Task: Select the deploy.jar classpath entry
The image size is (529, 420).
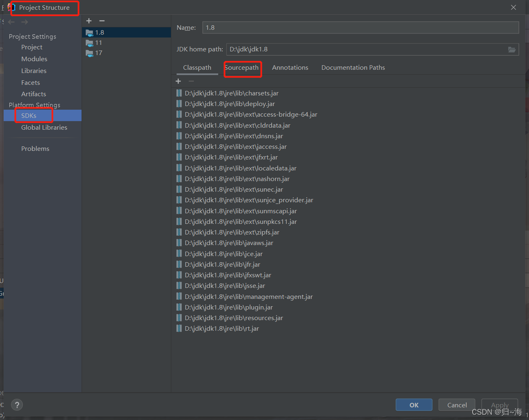Action: tap(230, 104)
